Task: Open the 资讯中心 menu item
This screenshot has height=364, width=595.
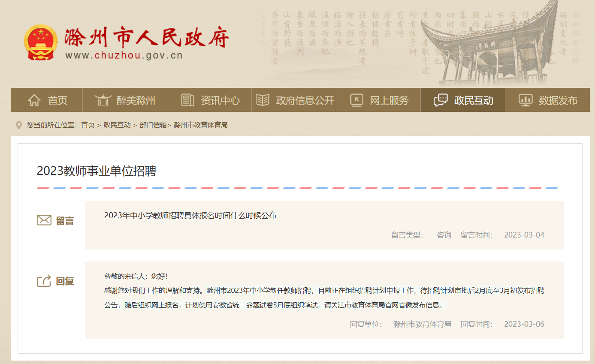Action: click(220, 100)
